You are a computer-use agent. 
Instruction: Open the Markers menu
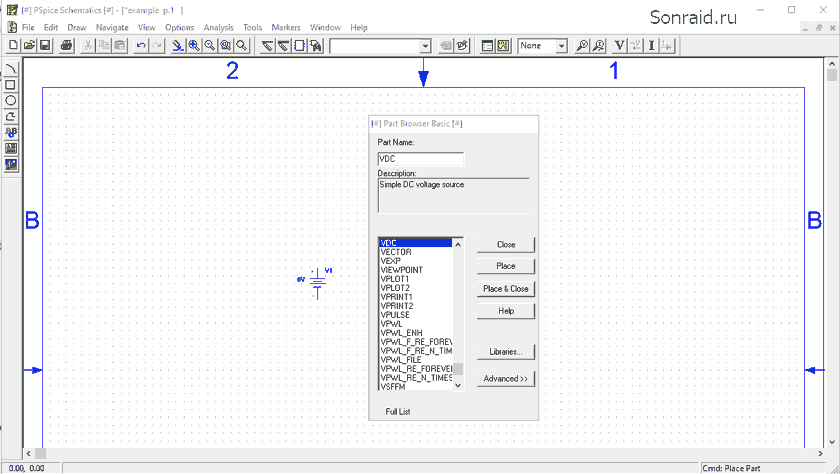pyautogui.click(x=286, y=27)
